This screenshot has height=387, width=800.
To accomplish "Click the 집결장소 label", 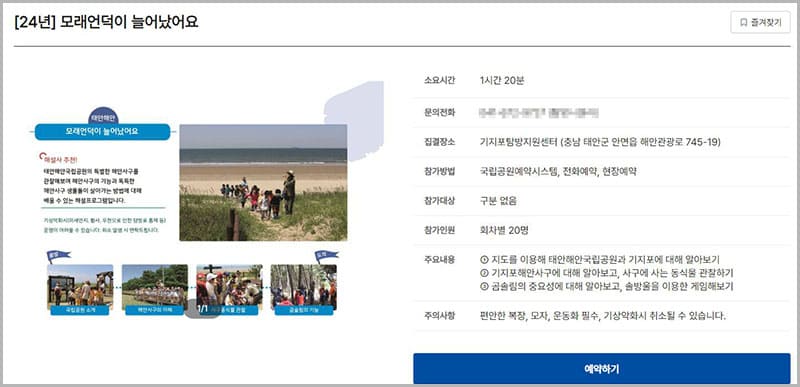I will (x=439, y=142).
